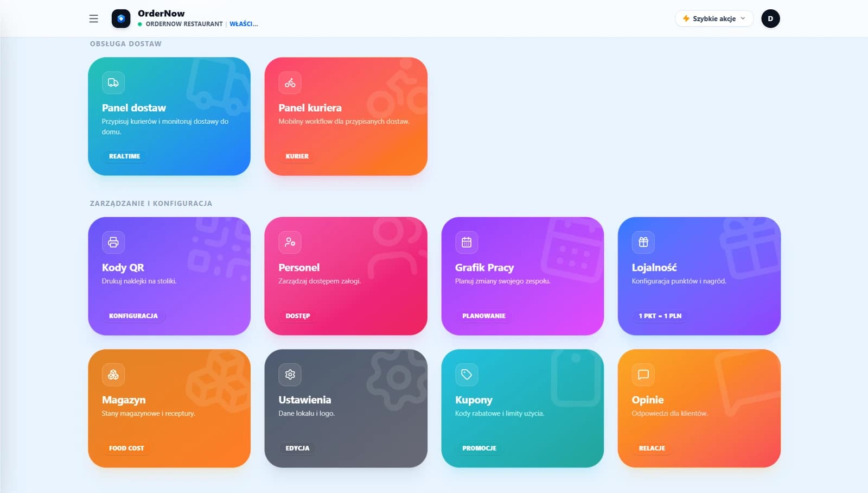
Task: Click the ZARZĄDZANIE I KONFIGURACJA section heading
Action: (151, 204)
